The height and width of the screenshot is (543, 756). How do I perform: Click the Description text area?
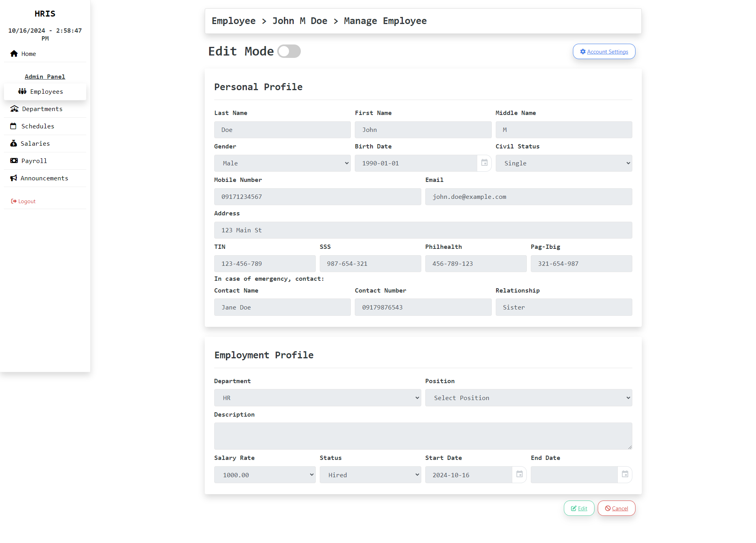pyautogui.click(x=423, y=436)
